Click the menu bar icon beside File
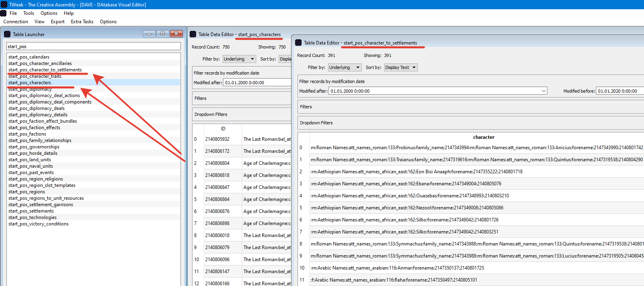The image size is (644, 286). 3,13
